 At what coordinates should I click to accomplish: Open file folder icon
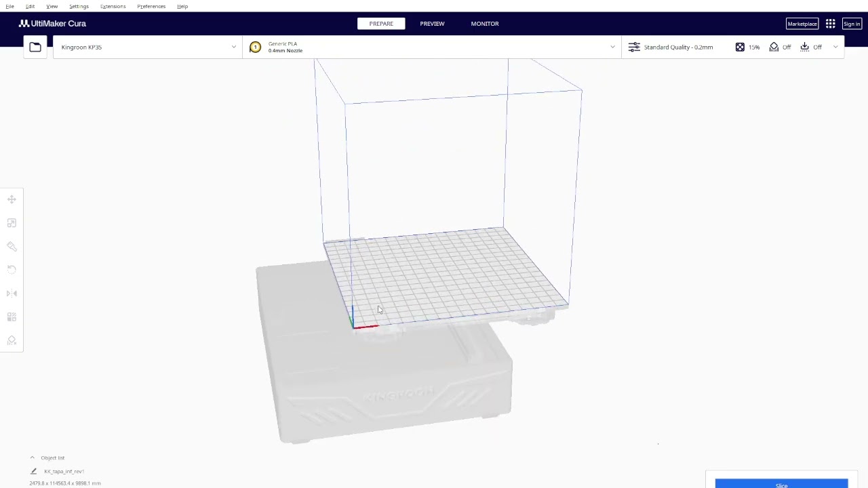(x=35, y=47)
